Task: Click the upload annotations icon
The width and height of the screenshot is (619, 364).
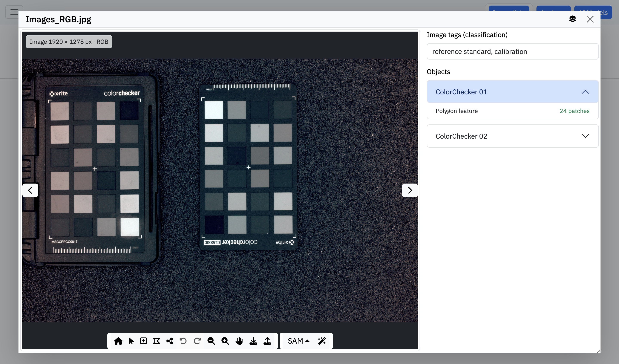Action: click(x=267, y=341)
